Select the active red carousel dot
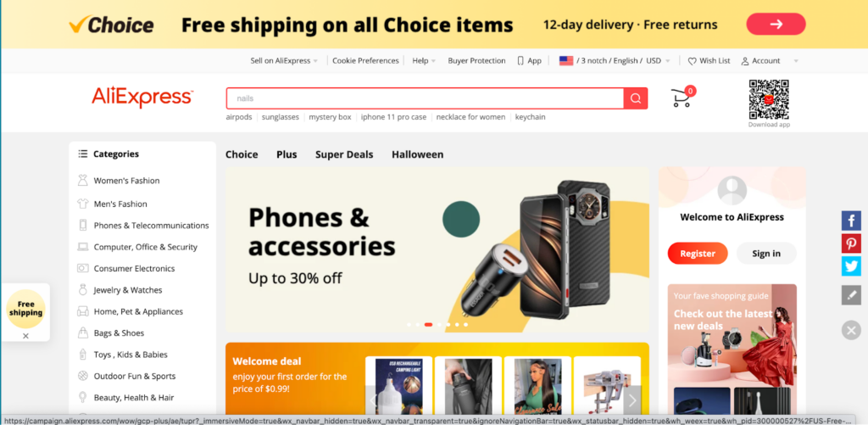 (x=428, y=325)
